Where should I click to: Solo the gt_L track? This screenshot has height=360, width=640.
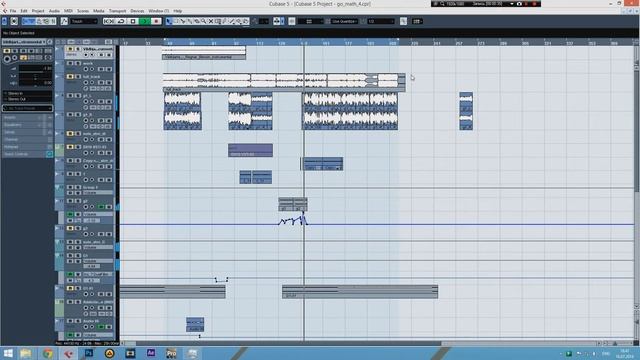(77, 96)
